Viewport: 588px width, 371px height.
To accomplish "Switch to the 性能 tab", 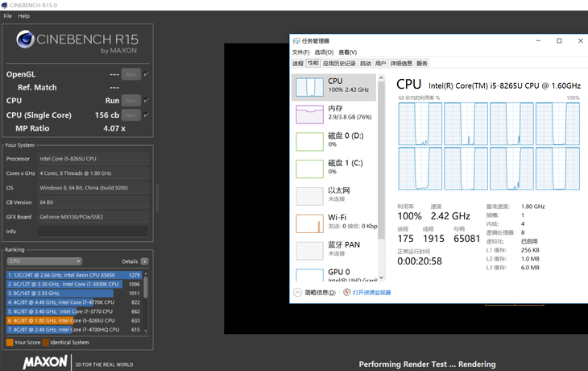I will click(x=313, y=63).
